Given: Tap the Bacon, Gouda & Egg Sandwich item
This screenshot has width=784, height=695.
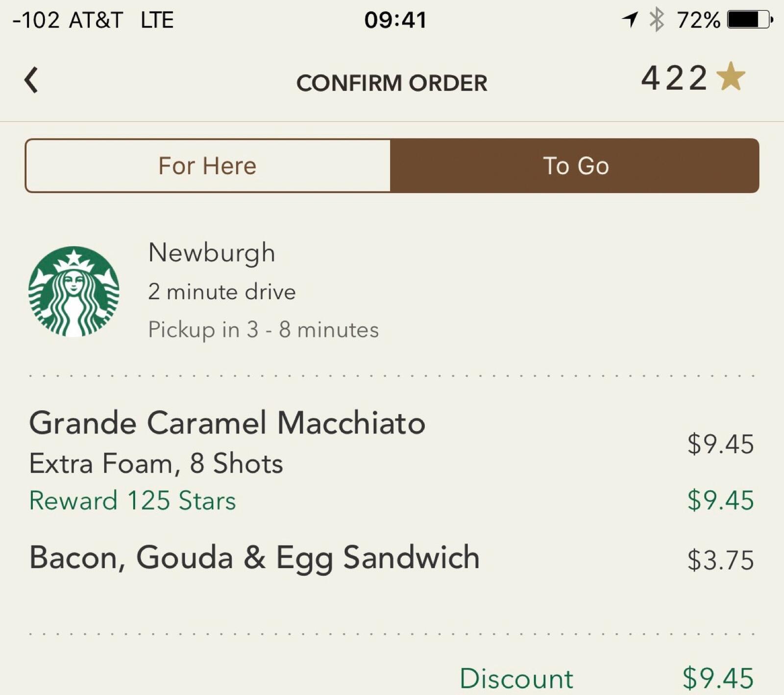Looking at the screenshot, I should [254, 557].
